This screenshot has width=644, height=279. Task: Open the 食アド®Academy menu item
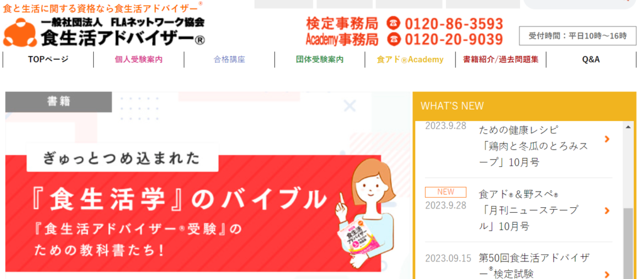(410, 59)
